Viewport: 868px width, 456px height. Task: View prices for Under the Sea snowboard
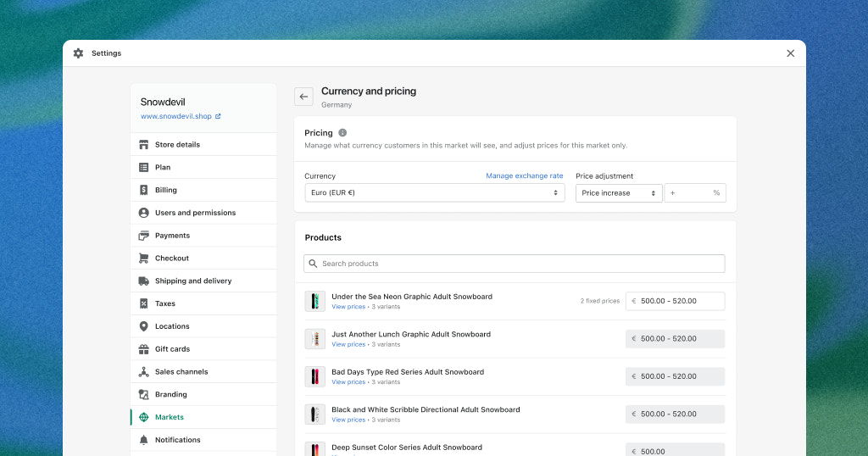click(x=348, y=307)
